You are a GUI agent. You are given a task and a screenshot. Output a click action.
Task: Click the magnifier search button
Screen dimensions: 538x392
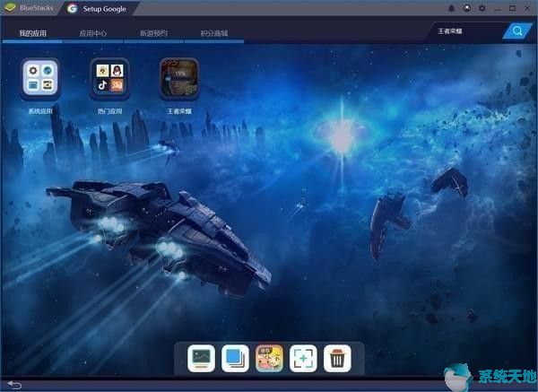517,31
